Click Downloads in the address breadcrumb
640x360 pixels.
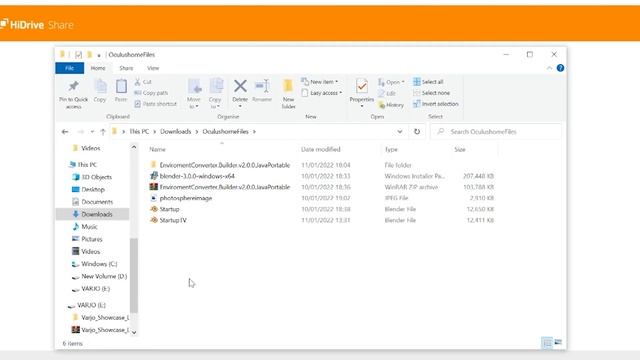(176, 131)
